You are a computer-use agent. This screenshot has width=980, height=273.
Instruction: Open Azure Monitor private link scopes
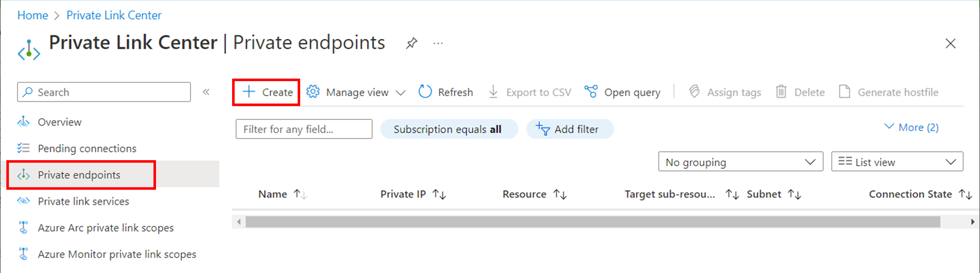(117, 254)
